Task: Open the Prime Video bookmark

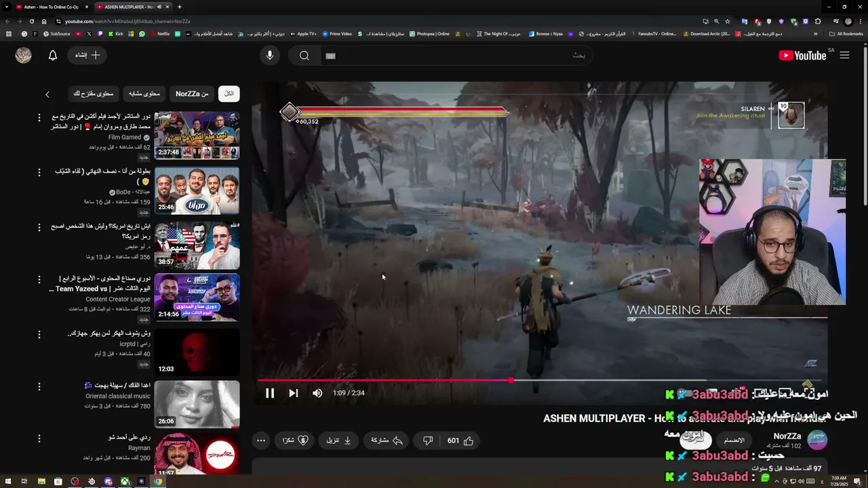Action: [337, 34]
